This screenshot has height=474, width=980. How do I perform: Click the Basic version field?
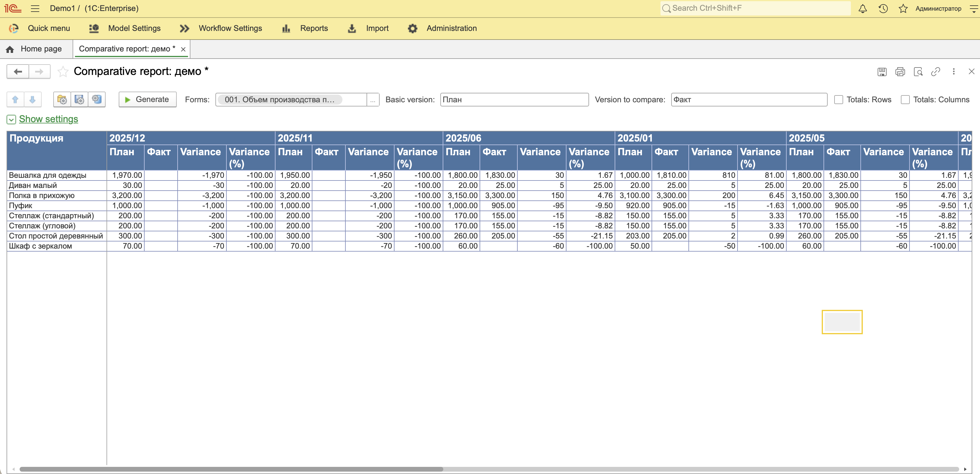point(514,100)
